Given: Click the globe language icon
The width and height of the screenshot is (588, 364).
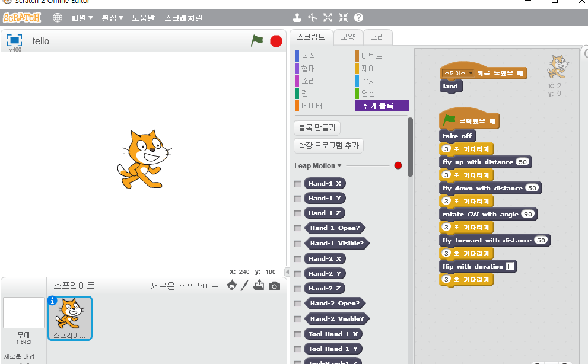Looking at the screenshot, I should (57, 18).
